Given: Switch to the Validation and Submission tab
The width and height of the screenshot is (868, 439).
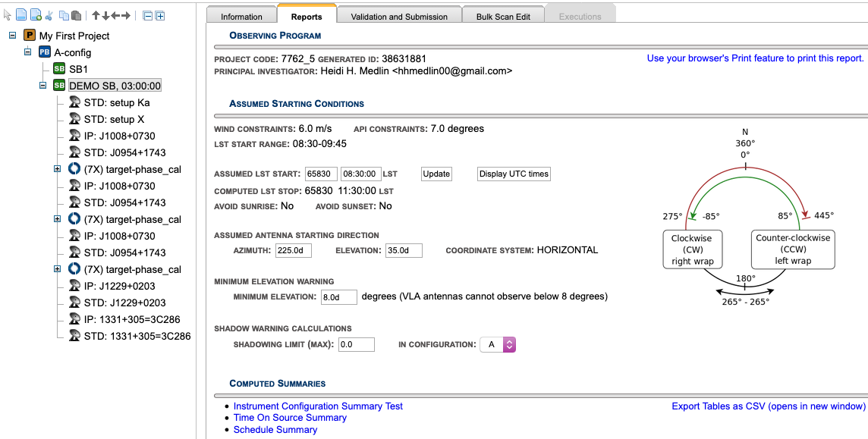Looking at the screenshot, I should tap(399, 16).
